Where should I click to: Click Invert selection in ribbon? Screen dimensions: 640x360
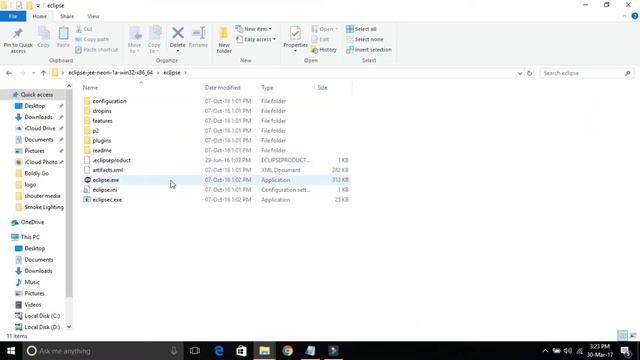pos(369,49)
